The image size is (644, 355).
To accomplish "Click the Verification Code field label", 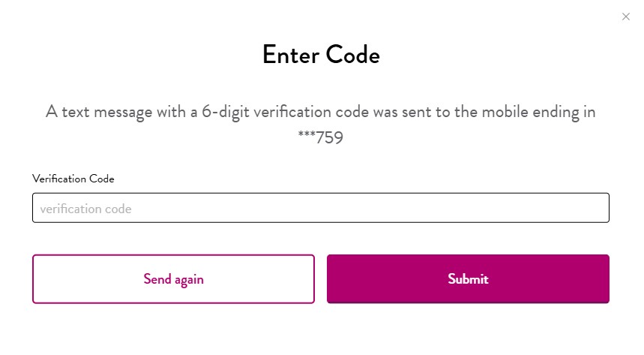I will coord(73,179).
